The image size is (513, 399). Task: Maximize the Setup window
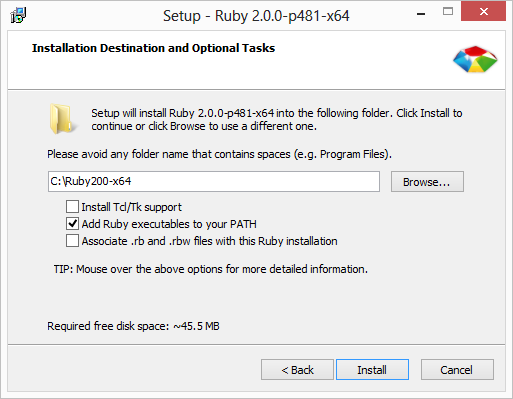coord(448,12)
